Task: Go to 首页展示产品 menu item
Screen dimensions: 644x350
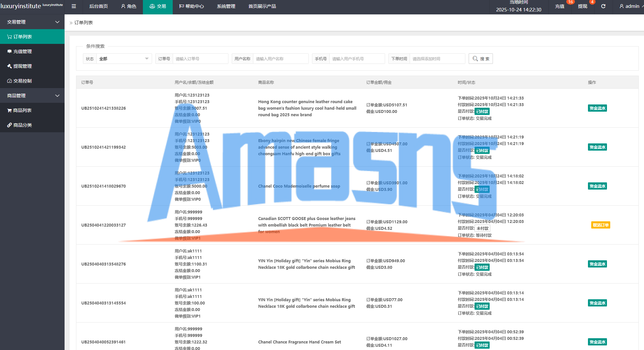Action: tap(262, 6)
